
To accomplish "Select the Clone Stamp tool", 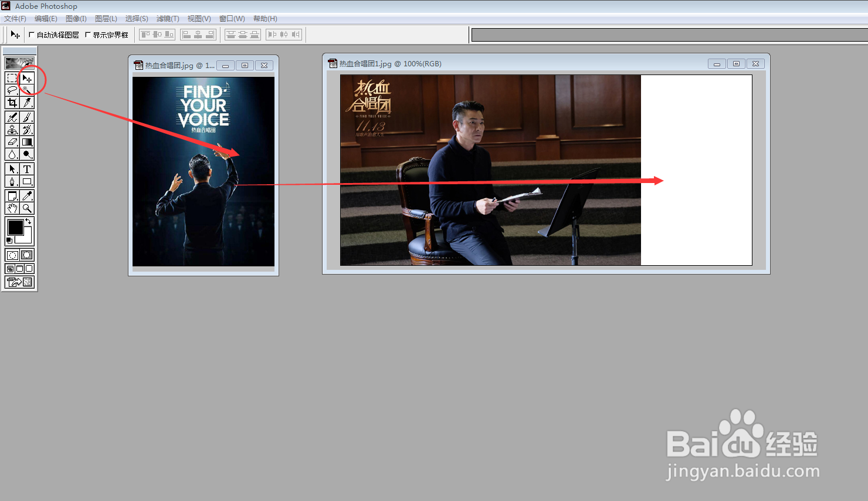I will coord(12,130).
